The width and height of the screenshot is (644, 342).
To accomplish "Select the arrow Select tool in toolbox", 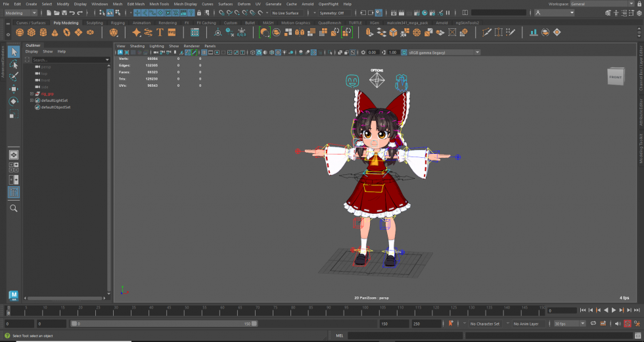I will 14,52.
